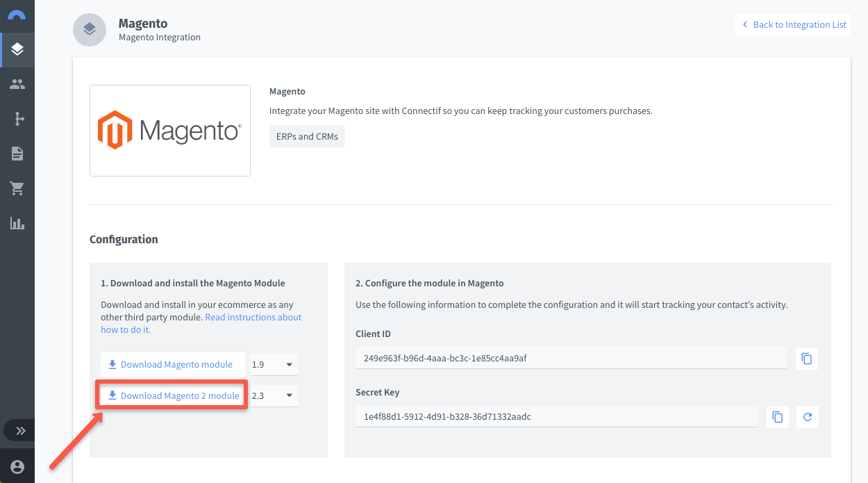Click the Connectif logo in the sidebar
This screenshot has height=483, width=868.
17,14
